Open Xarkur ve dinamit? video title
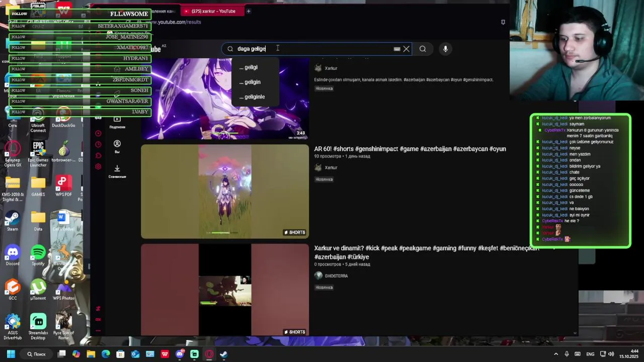644x362 pixels. pos(427,252)
